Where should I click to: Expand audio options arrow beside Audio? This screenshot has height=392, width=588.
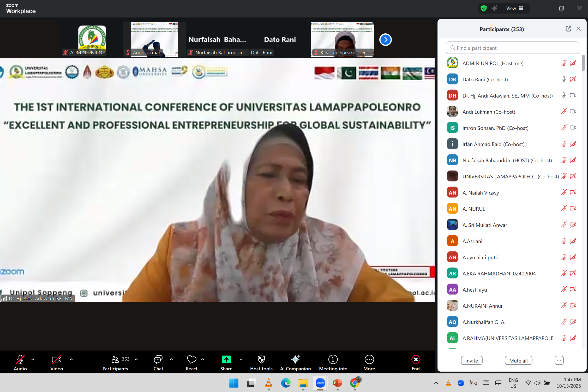tap(33, 359)
